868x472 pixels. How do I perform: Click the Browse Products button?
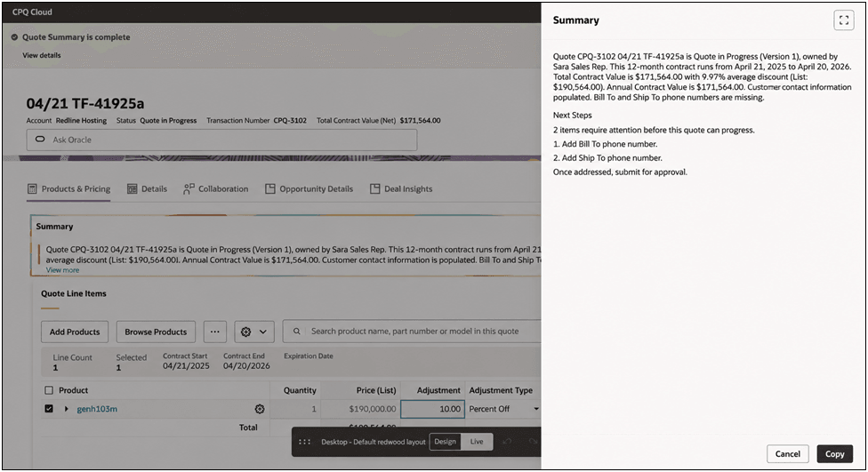(x=156, y=332)
